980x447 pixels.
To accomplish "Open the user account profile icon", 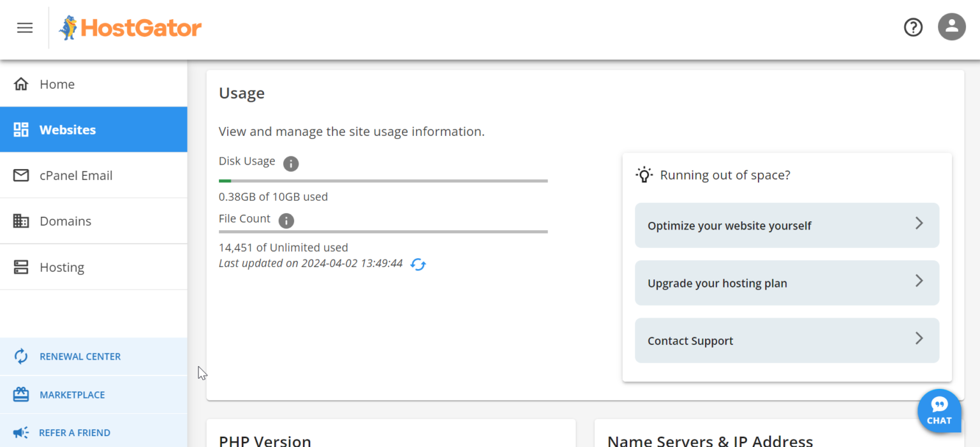I will click(x=951, y=27).
